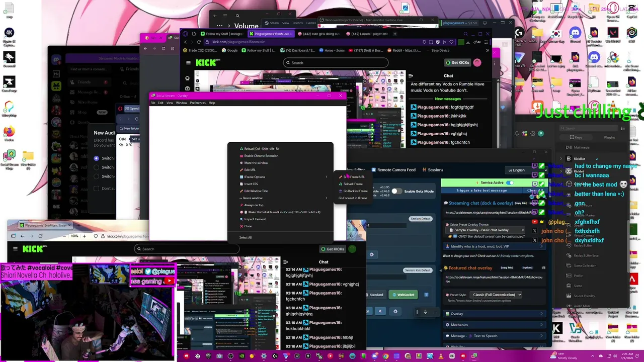Open View menu in Social Stream Overlay window
The image size is (644, 362).
point(170,103)
